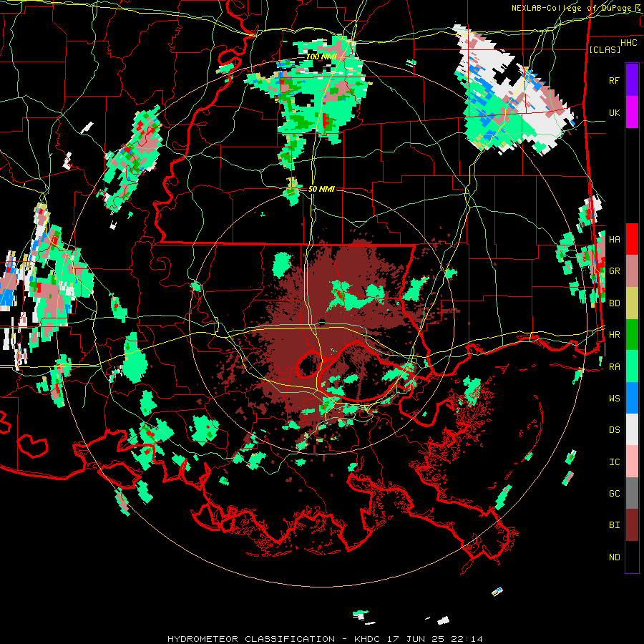Select the "IC" legend label
Screen dimensions: 644x644
[615, 462]
